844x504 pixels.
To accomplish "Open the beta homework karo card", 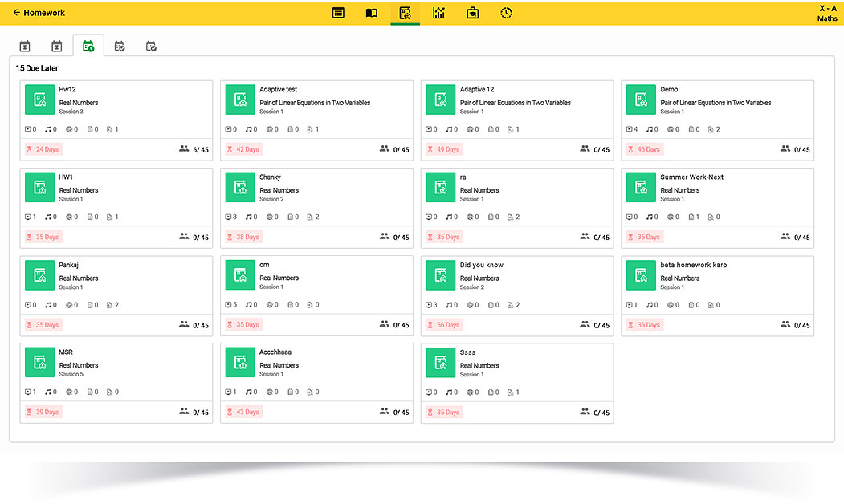I will tap(693, 265).
